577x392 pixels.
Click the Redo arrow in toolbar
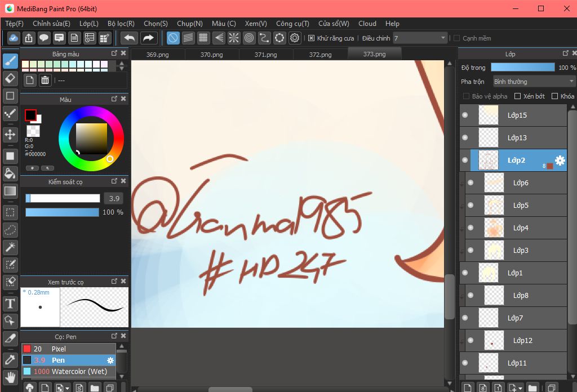[148, 38]
